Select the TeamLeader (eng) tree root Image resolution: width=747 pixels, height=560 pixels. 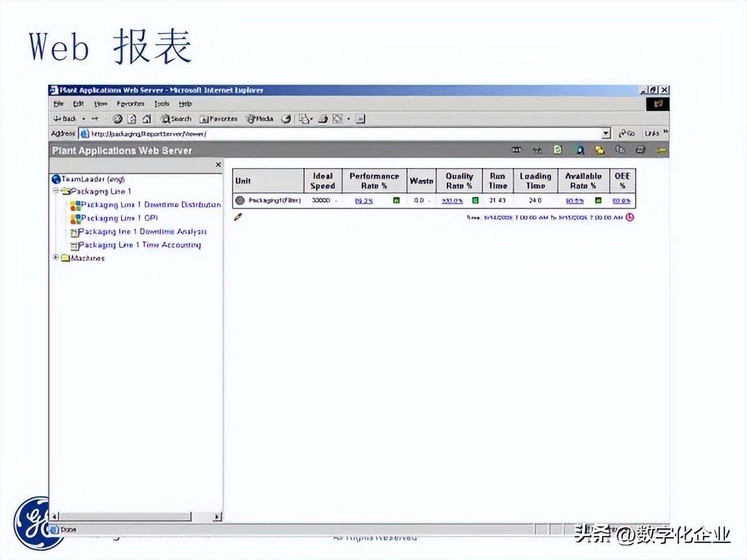pyautogui.click(x=88, y=179)
